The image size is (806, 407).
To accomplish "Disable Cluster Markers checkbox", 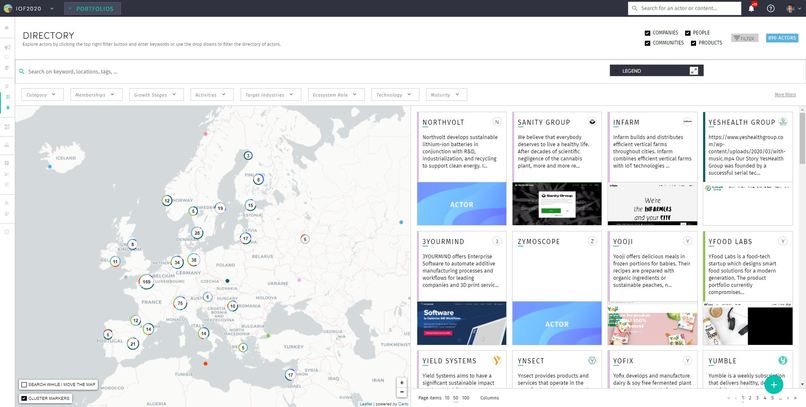I will click(x=24, y=398).
